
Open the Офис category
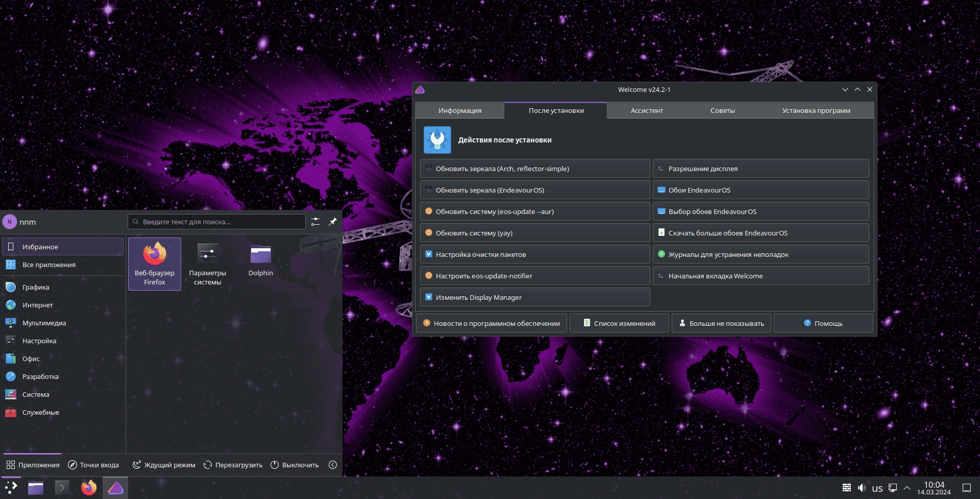pos(63,359)
